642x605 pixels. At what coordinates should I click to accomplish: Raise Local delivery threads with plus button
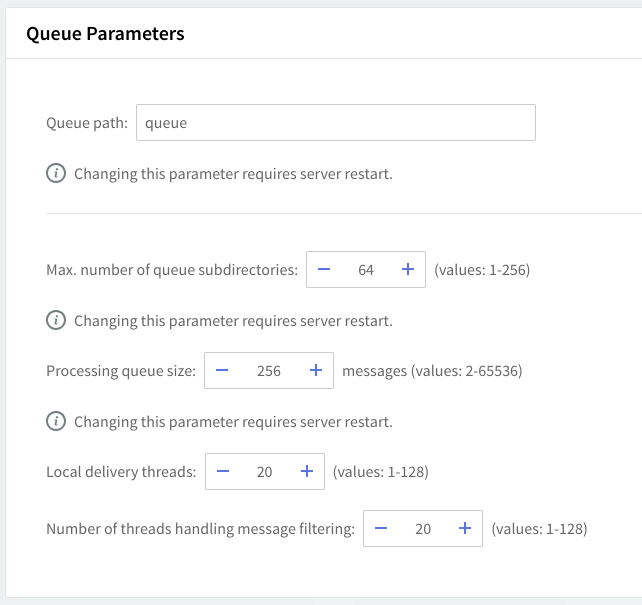[306, 471]
